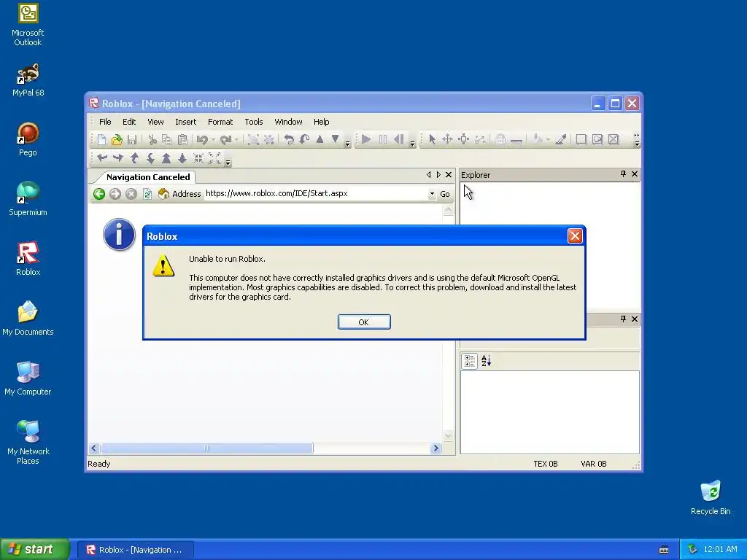This screenshot has height=560, width=747.
Task: Click the paint Fill bucket tool
Action: [x=538, y=139]
